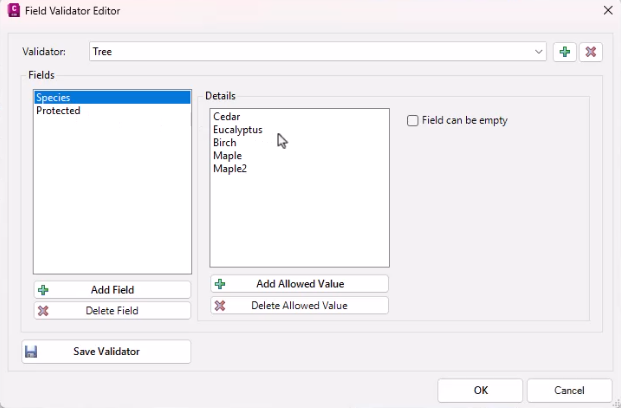Click the floppy disk icon on Save Validator
Screen dimensions: 621x408
tap(31, 352)
